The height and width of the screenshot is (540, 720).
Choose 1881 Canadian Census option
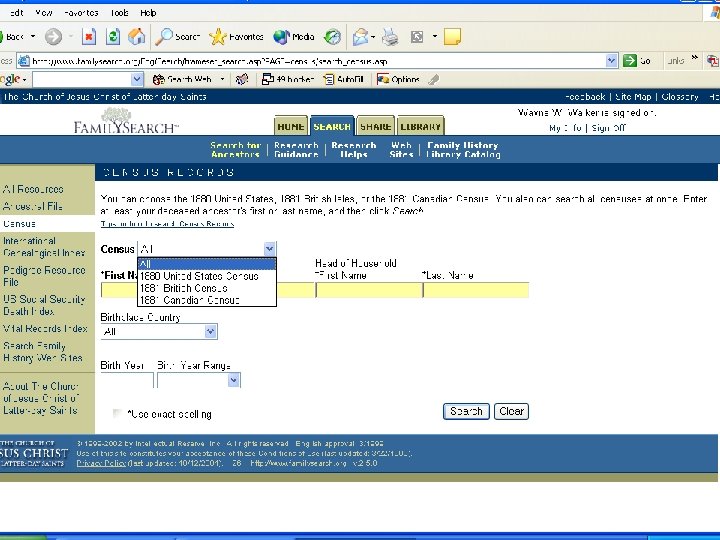pyautogui.click(x=207, y=300)
